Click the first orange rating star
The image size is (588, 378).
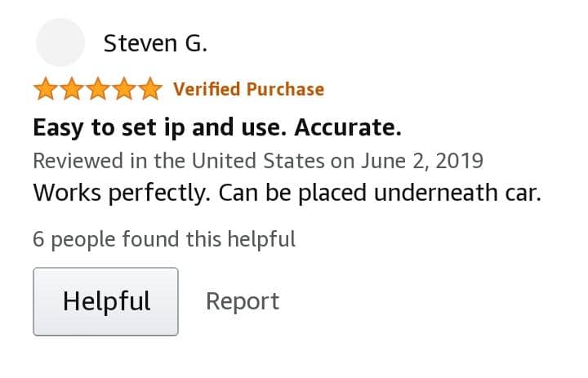46,89
